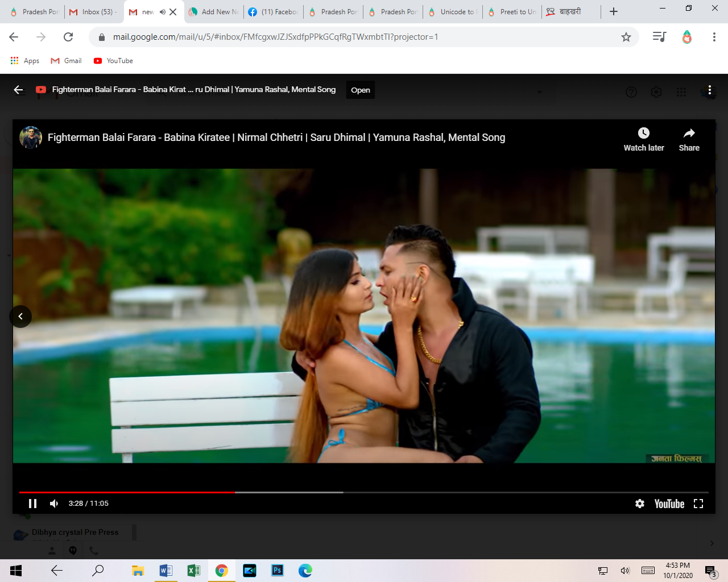Switch to Inbox (53) tab
Screen dimensions: 728x582
pos(94,11)
